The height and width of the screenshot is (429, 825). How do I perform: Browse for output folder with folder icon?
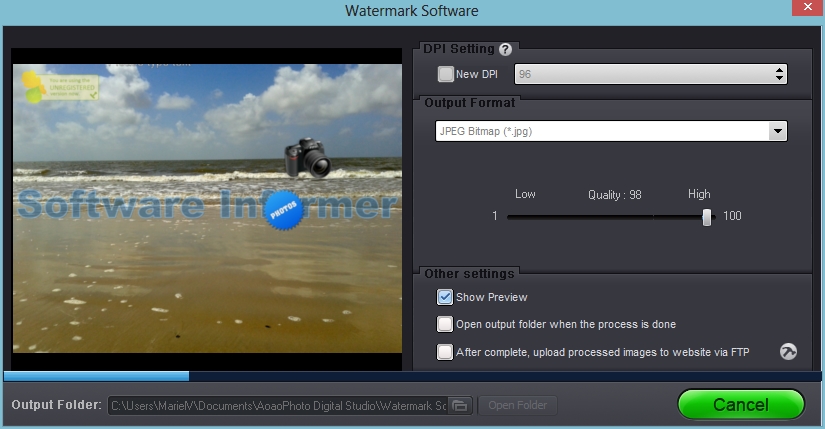pos(460,405)
